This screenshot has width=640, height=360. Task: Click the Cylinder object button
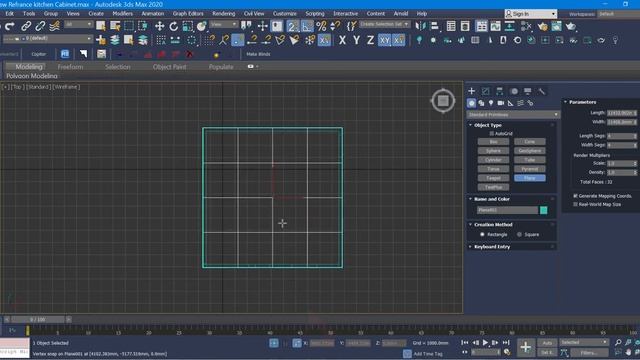point(493,160)
